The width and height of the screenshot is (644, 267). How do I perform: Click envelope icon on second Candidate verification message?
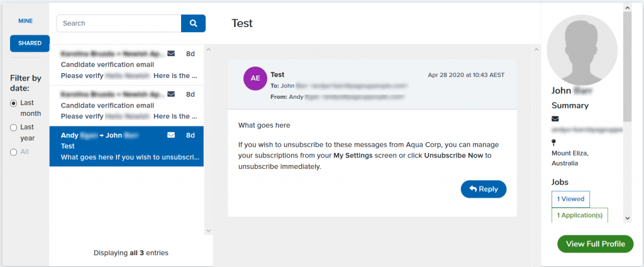pyautogui.click(x=171, y=94)
